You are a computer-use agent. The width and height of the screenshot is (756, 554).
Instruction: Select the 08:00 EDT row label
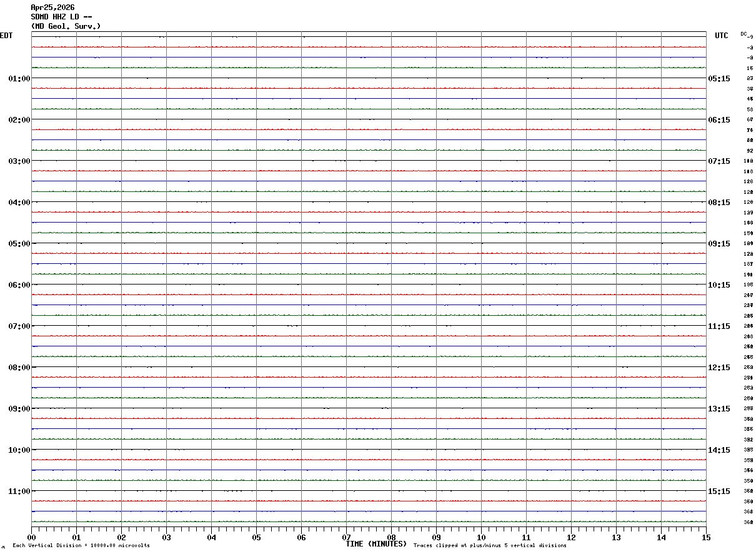(19, 367)
